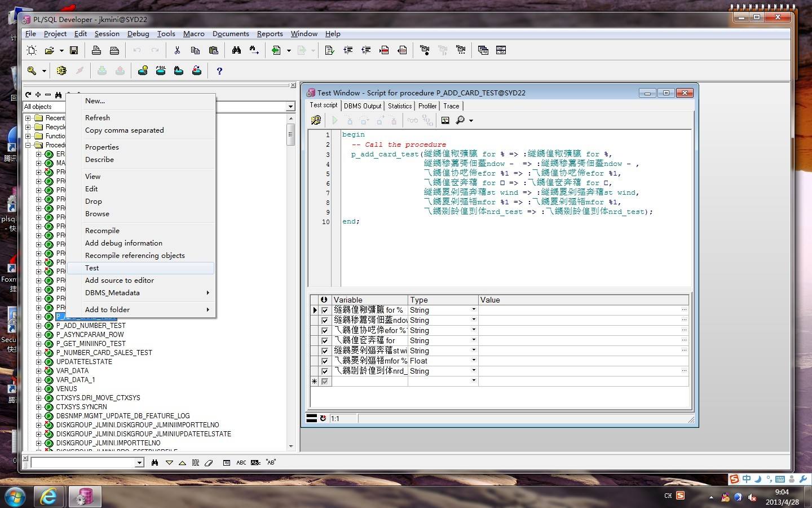Screen dimensions: 812x508
Task: Click the monitor icon in Test Window toolbar
Action: coord(445,120)
